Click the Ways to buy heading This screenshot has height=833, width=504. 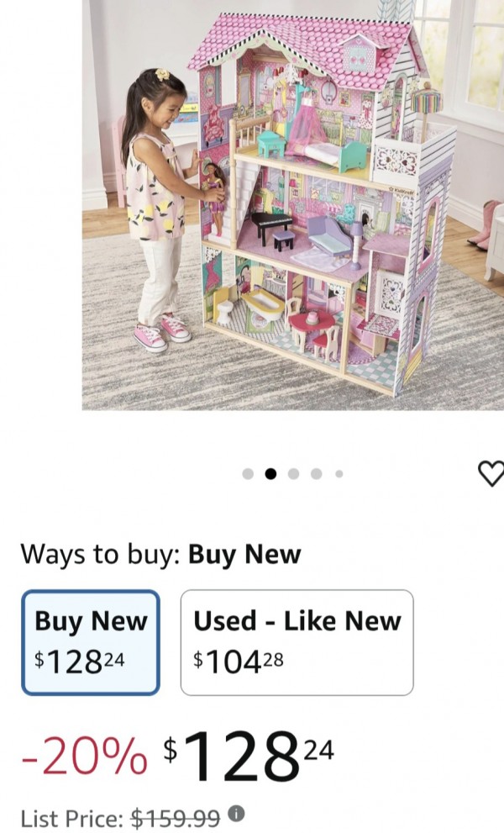tap(160, 555)
